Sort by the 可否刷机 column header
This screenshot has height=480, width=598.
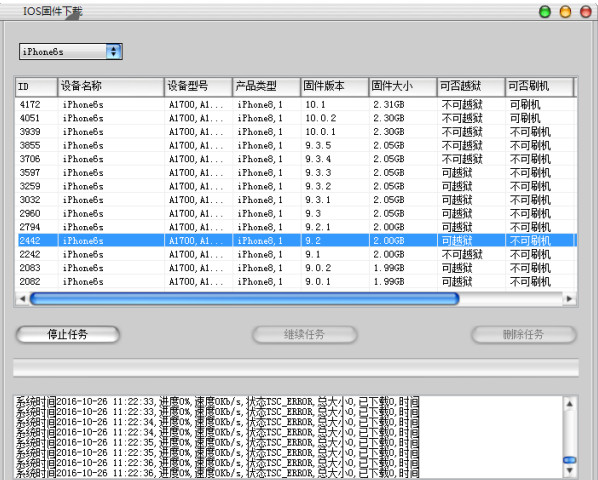click(539, 87)
